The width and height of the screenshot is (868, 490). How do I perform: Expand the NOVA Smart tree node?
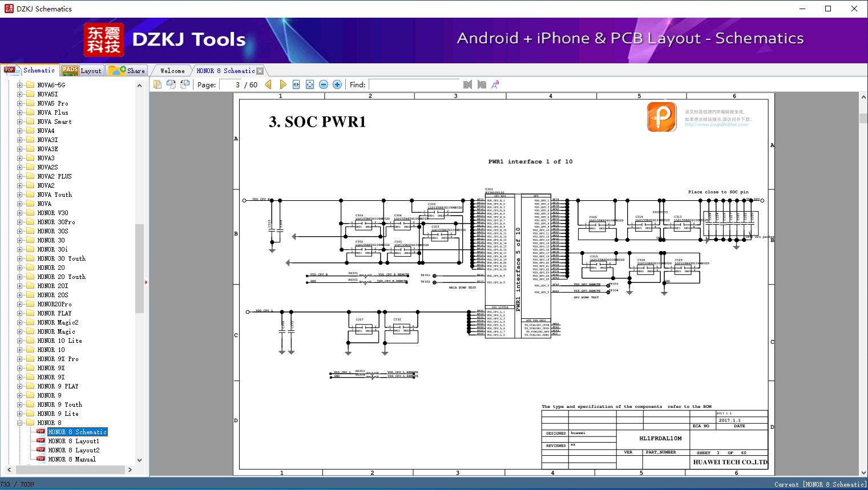tap(20, 122)
